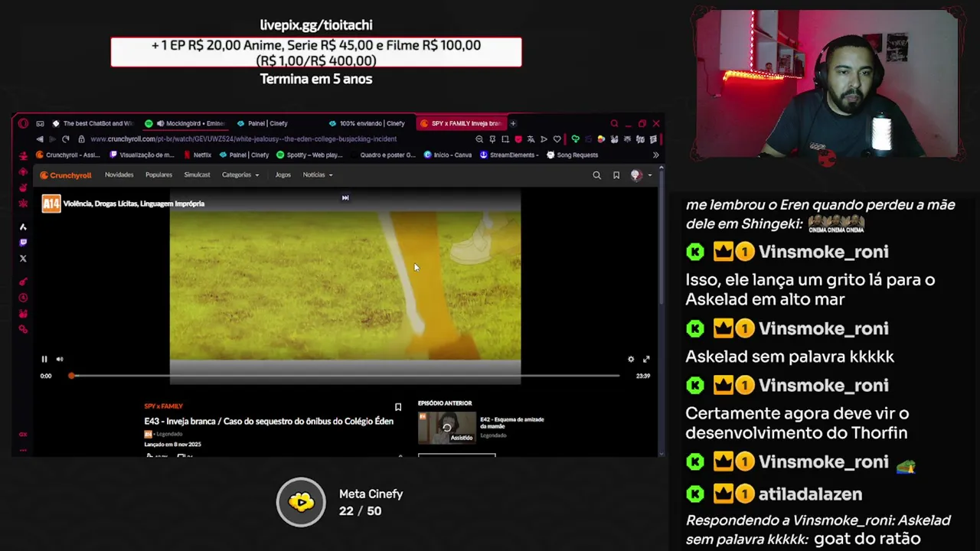Click the Meta Cinefy goal icon
This screenshot has height=551, width=980.
[x=301, y=502]
